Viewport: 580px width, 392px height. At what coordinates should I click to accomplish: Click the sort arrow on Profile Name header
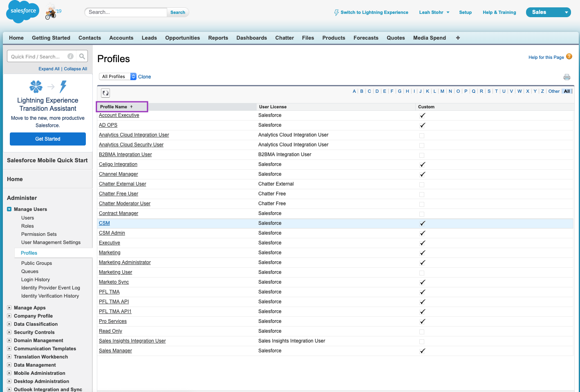tap(131, 107)
